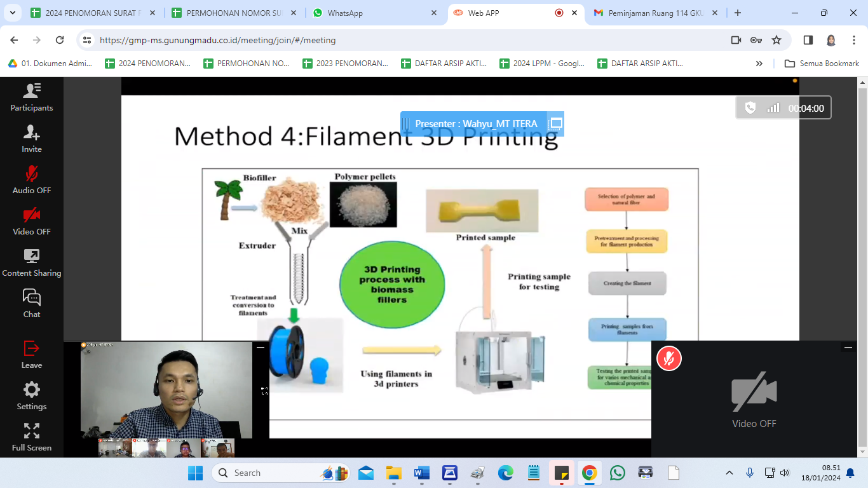
Task: Click the shield security icon
Action: [x=750, y=108]
